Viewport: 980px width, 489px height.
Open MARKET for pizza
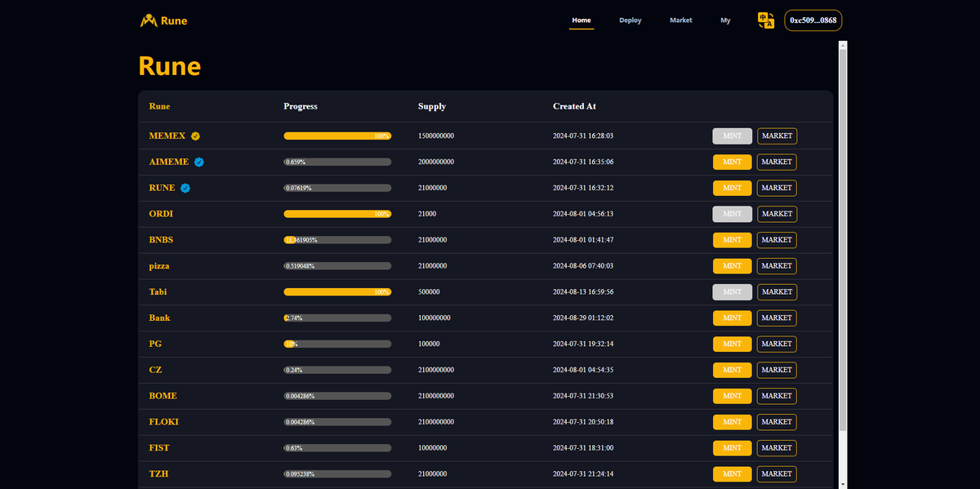pyautogui.click(x=777, y=266)
